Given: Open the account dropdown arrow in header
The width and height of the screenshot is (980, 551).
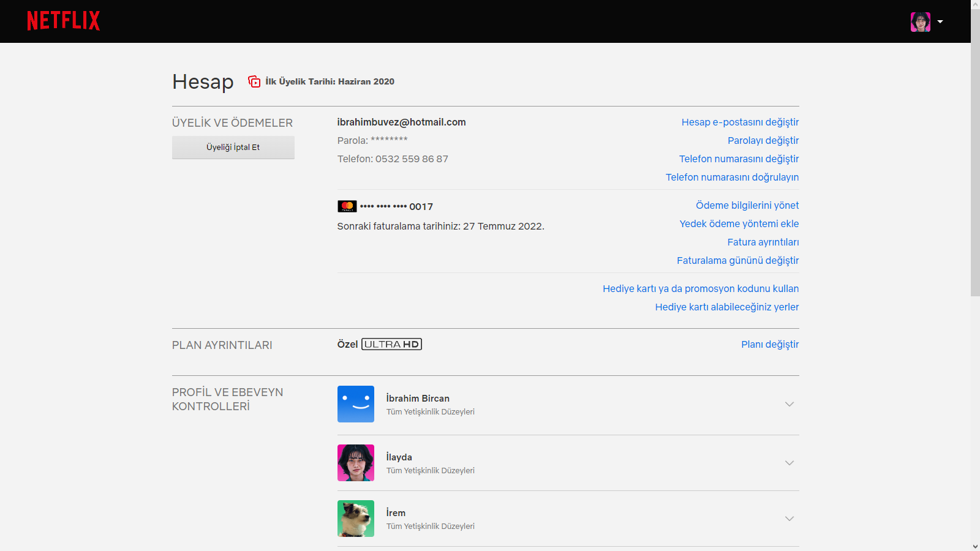Looking at the screenshot, I should tap(940, 22).
